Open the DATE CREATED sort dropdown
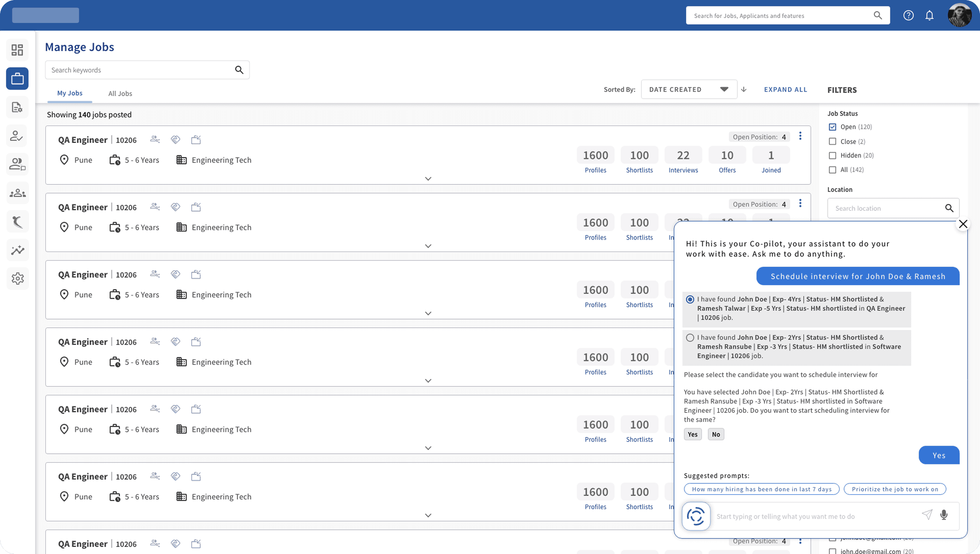Viewport: 980px width, 554px height. [x=689, y=90]
